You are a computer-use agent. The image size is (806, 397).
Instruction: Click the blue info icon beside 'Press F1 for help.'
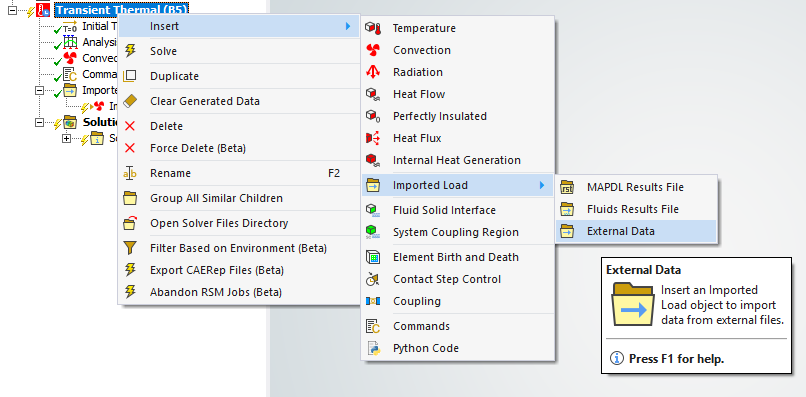616,358
